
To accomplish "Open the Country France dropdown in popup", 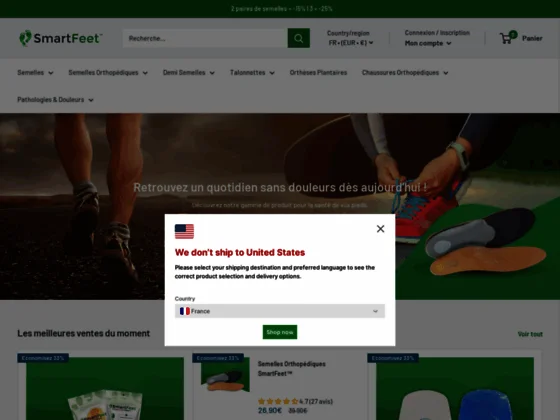I will (x=280, y=311).
